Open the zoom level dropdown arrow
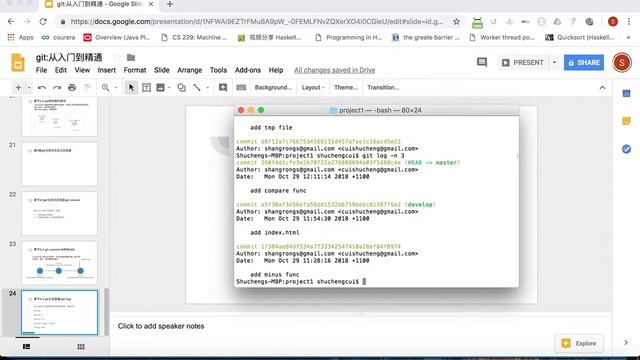The image size is (640, 360). (x=116, y=87)
